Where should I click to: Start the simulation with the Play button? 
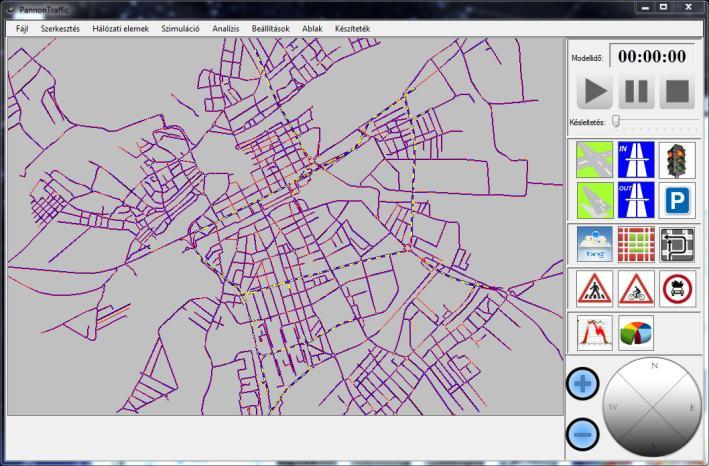[595, 91]
